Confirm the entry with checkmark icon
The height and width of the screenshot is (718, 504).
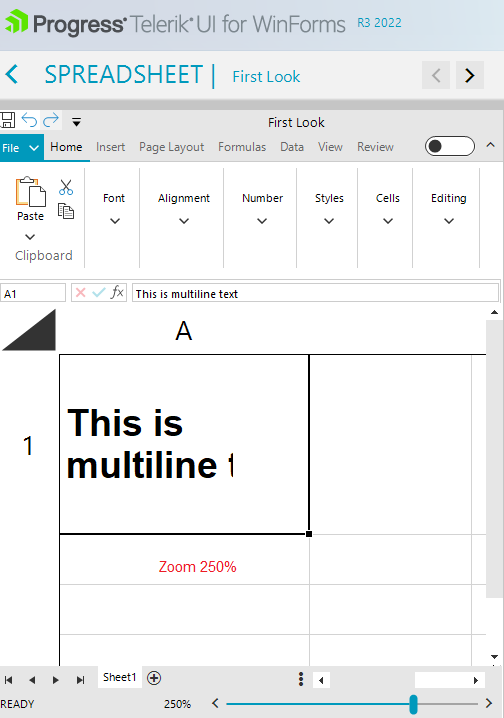[x=98, y=293]
